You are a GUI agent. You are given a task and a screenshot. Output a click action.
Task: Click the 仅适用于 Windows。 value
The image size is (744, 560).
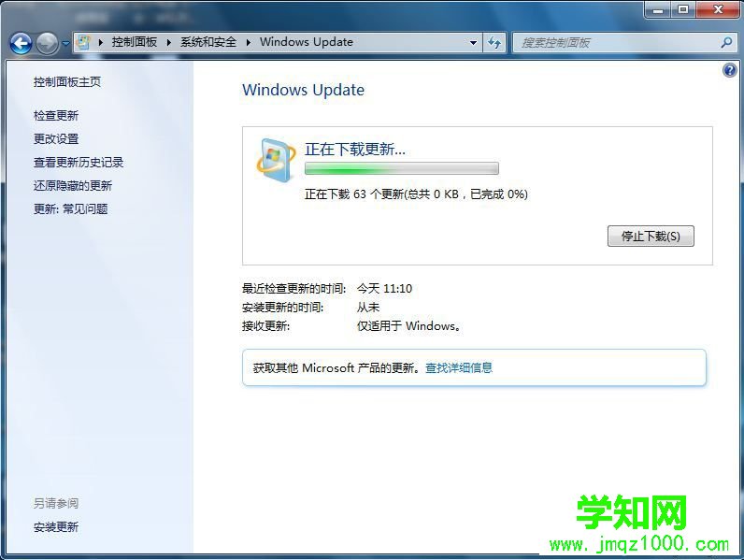pos(409,326)
